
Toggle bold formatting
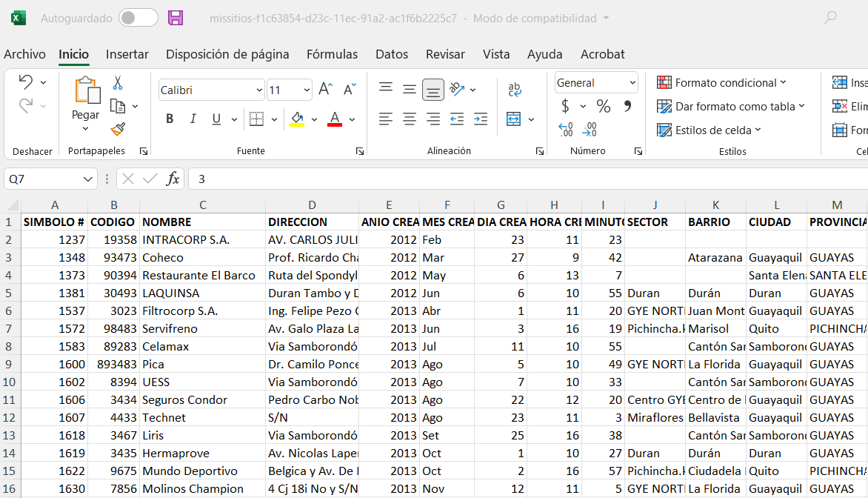(170, 119)
